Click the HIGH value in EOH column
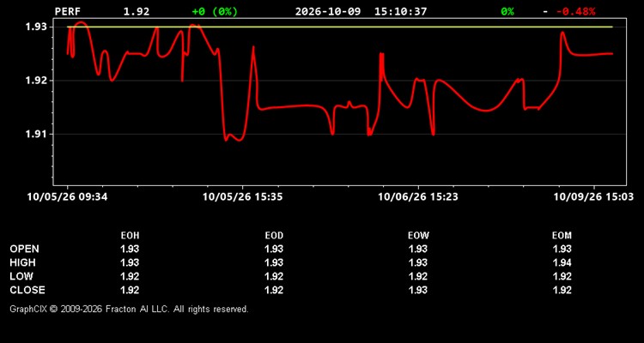Image resolution: width=644 pixels, height=343 pixels. tap(130, 262)
